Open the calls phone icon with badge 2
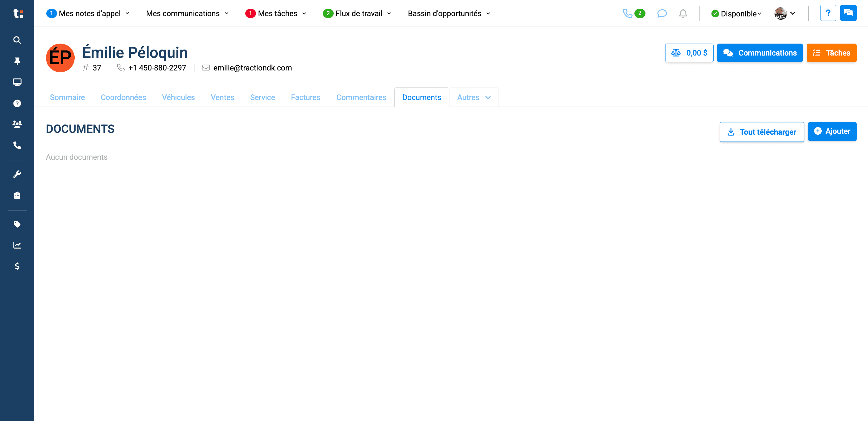868x421 pixels. [634, 13]
